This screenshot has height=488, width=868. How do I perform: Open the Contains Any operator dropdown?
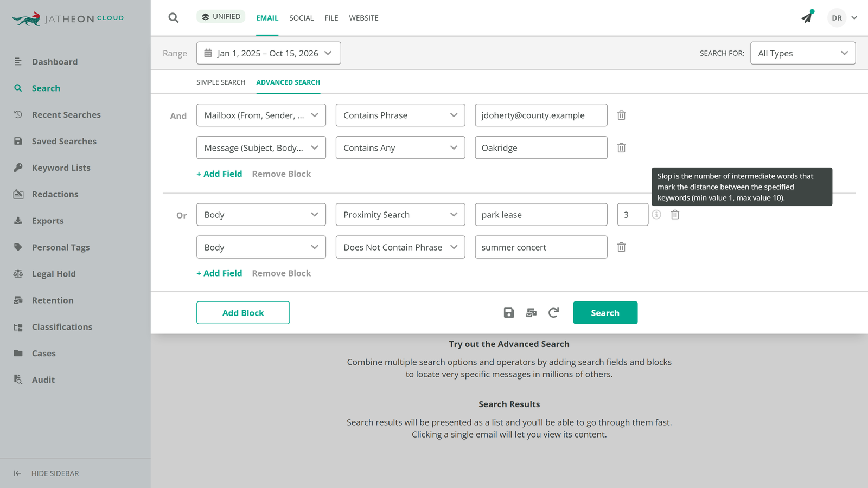400,147
